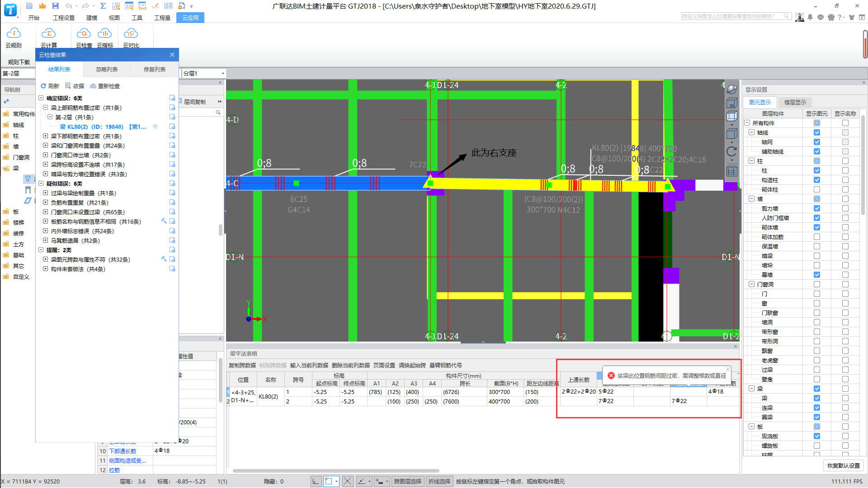The height and width of the screenshot is (488, 868).
Task: Open the 工程设置 ribbon tab
Action: [64, 18]
